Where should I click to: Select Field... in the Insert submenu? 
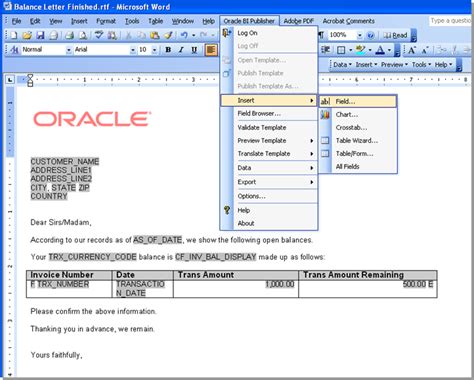pyautogui.click(x=358, y=101)
